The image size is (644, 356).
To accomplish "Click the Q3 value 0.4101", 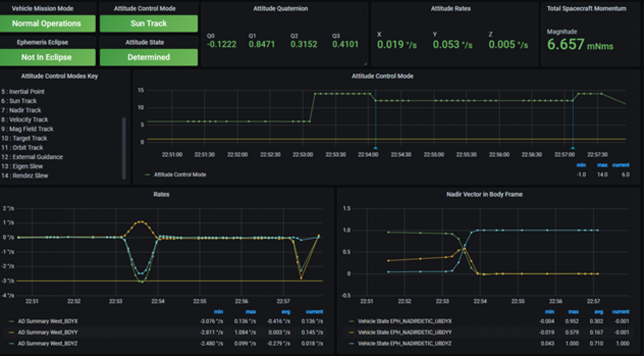I will (x=345, y=44).
